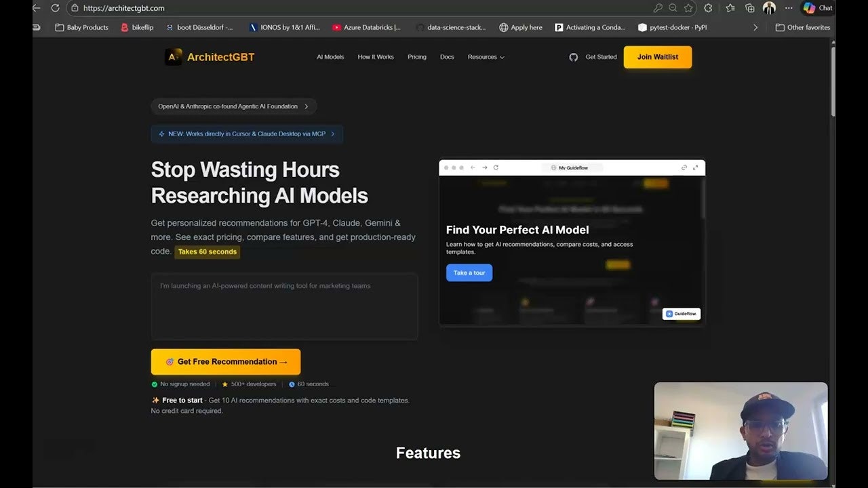Click forward arrow in Guideflow preview
The image size is (868, 488).
coord(484,167)
